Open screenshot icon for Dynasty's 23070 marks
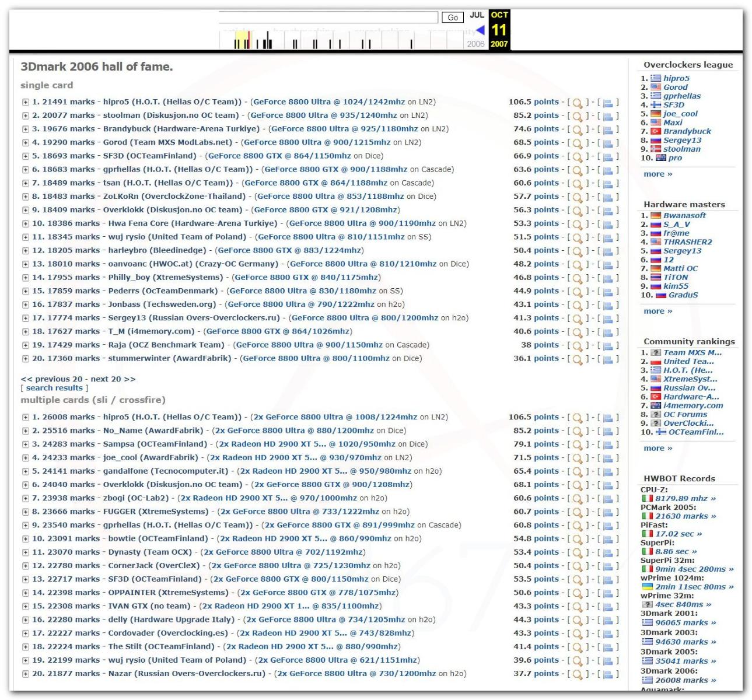 608,552
